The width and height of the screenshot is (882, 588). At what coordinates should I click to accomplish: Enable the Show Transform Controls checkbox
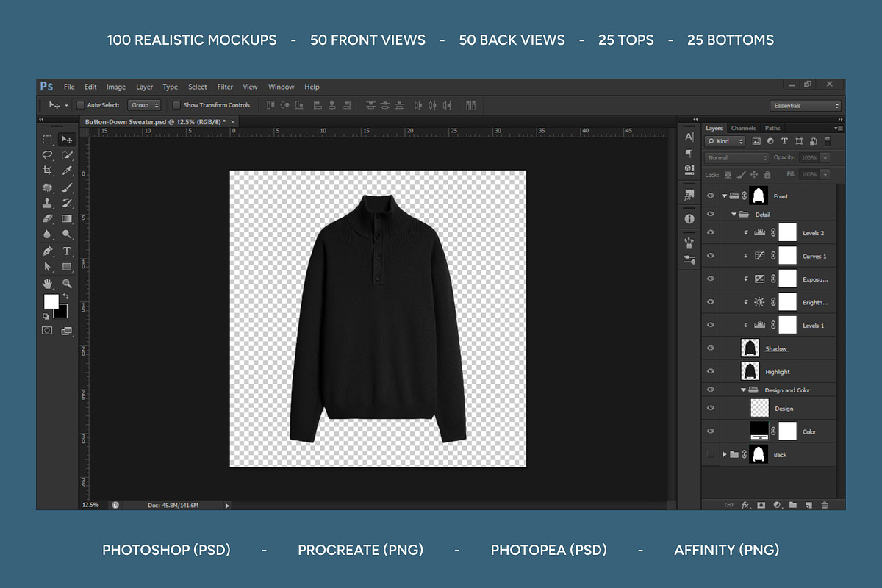coord(176,105)
